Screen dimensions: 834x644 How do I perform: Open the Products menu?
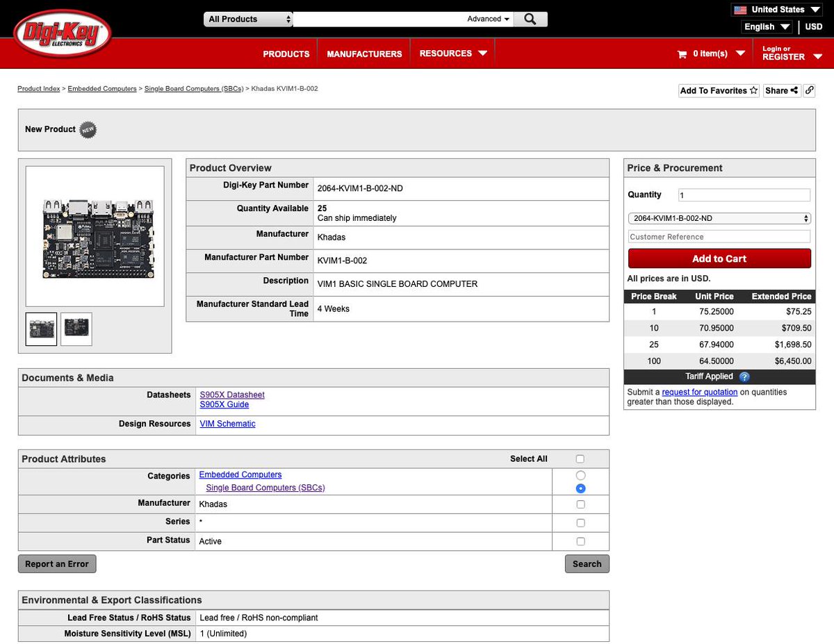point(286,53)
